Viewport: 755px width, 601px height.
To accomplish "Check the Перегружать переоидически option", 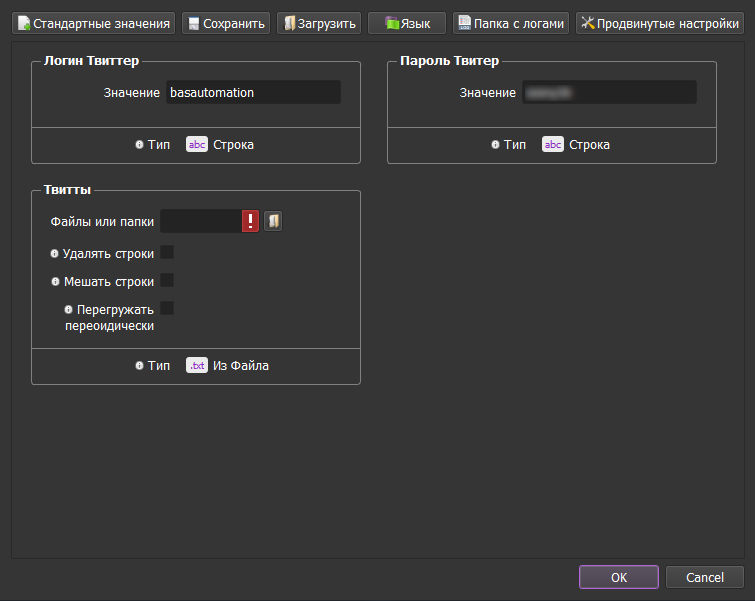I will coord(167,308).
